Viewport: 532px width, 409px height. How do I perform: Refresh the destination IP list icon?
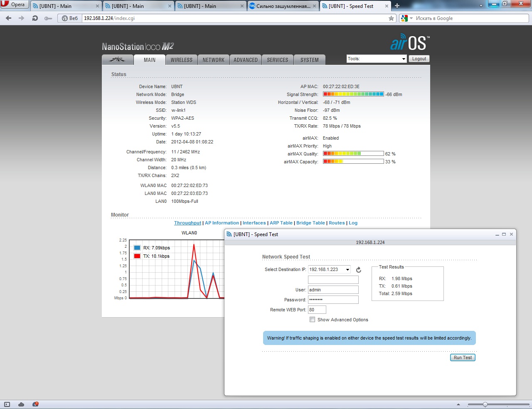pos(359,270)
